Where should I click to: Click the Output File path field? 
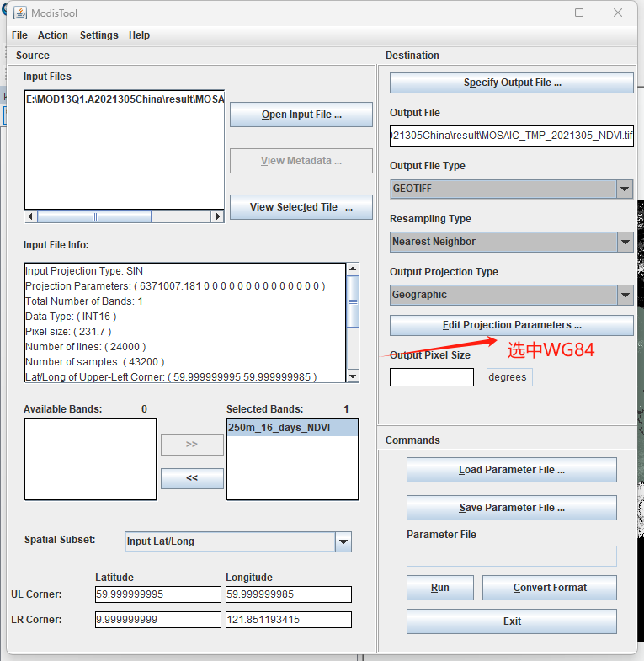[512, 136]
